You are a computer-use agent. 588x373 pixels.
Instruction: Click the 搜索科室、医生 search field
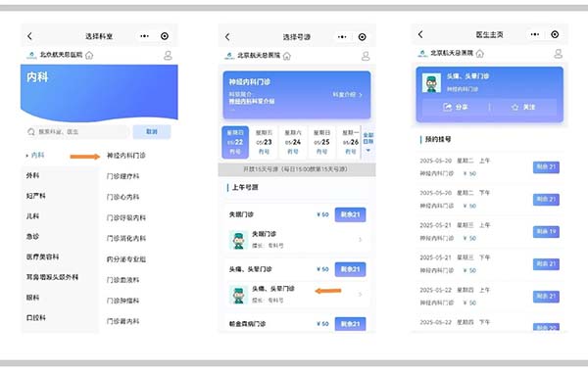click(77, 132)
